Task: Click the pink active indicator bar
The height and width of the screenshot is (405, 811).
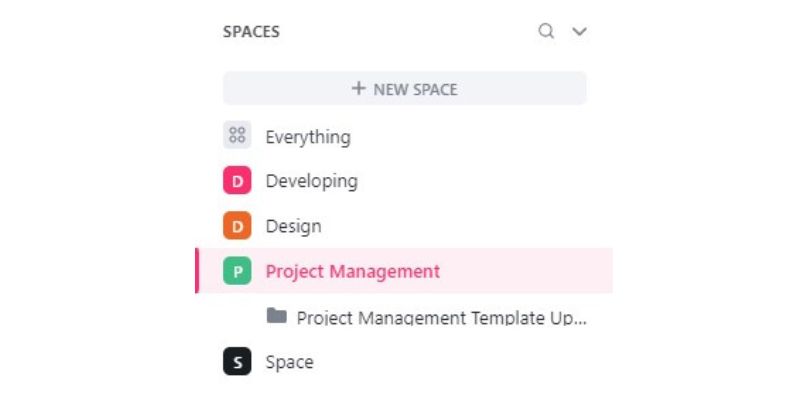Action: 197,271
